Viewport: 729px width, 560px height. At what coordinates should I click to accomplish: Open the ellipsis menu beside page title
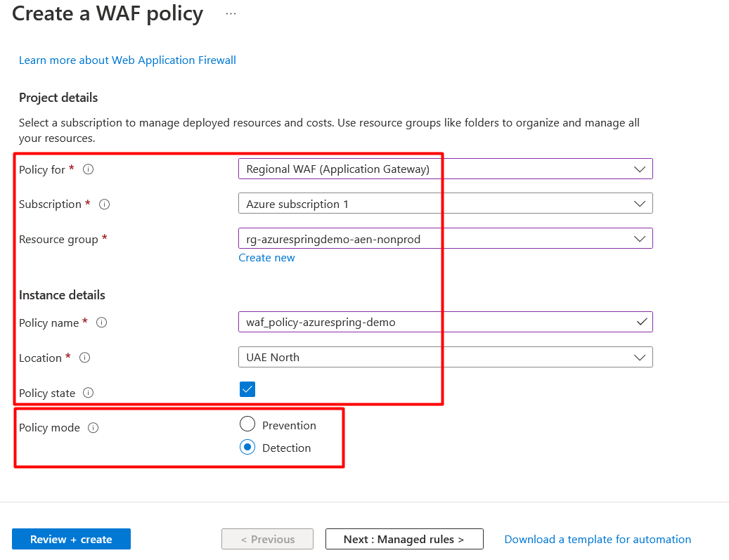[x=231, y=14]
